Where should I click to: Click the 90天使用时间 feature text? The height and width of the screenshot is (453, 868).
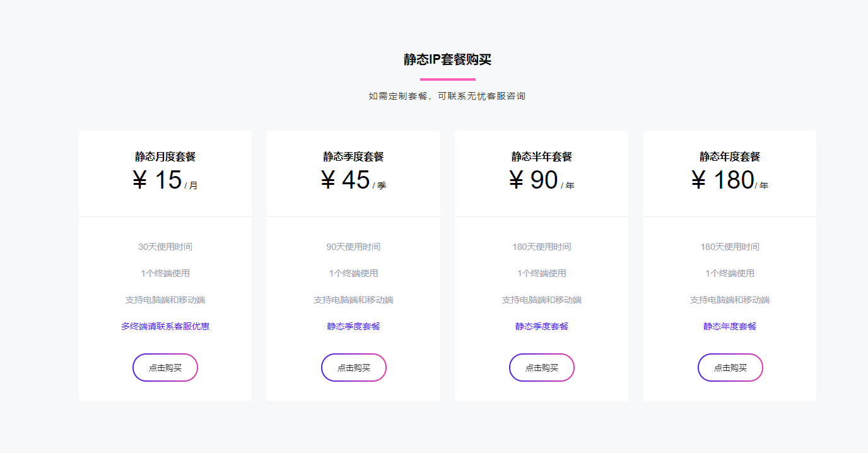pos(353,247)
